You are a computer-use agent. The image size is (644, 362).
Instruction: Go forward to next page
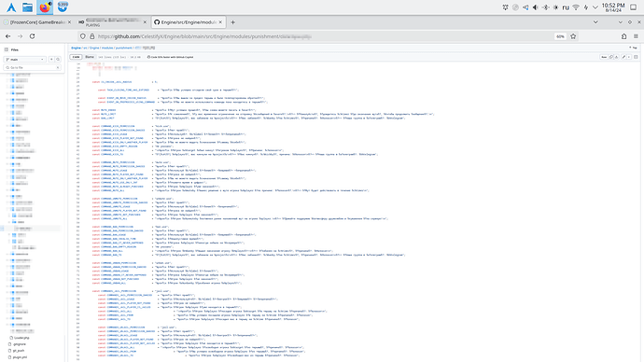tap(20, 36)
